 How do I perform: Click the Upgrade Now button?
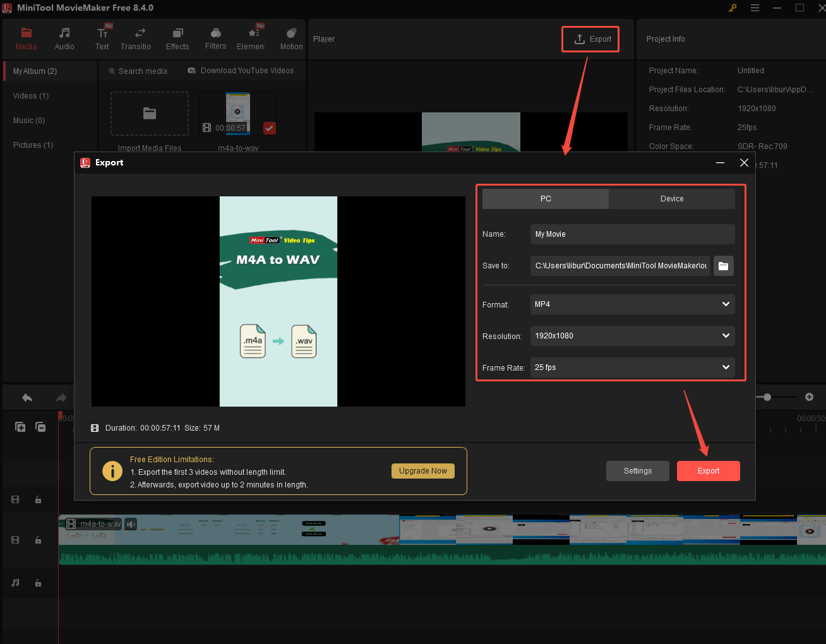[x=422, y=470]
